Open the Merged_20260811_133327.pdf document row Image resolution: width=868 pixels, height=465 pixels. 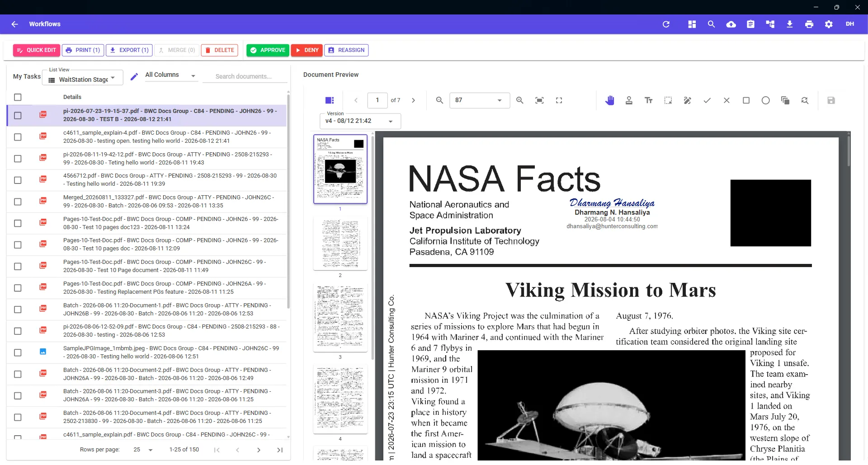147,202
